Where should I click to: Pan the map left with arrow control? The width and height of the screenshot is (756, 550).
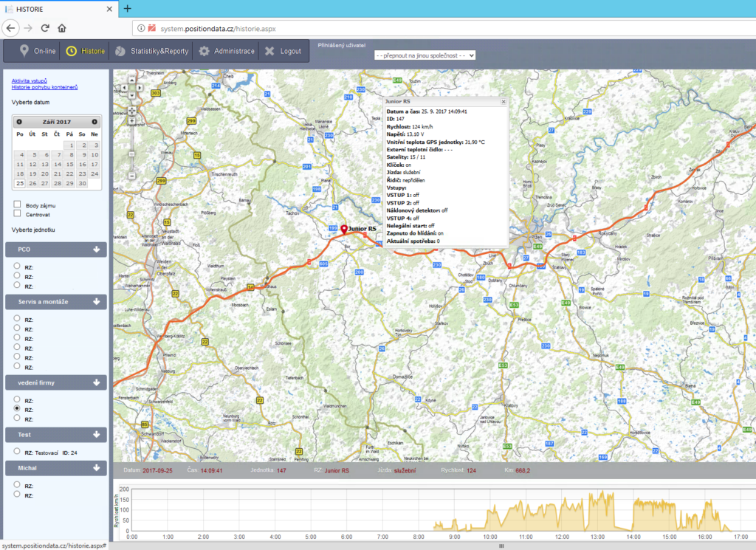tap(123, 86)
